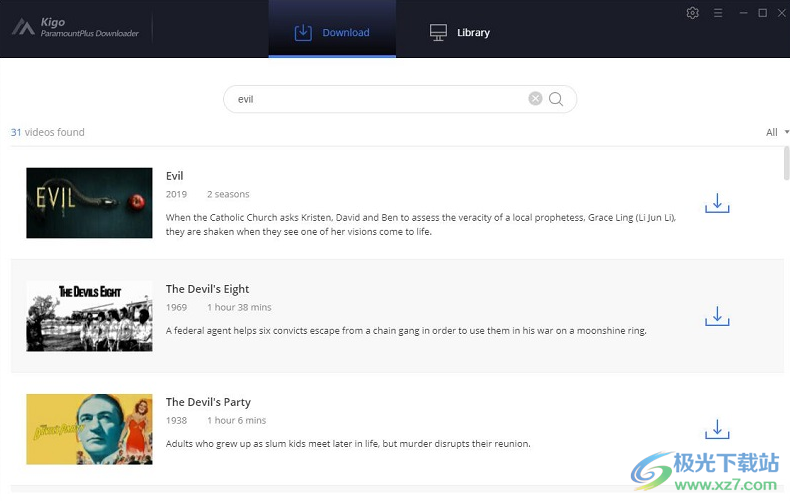Click the '1 hour 38 mins' duration
790x501 pixels.
tap(239, 307)
